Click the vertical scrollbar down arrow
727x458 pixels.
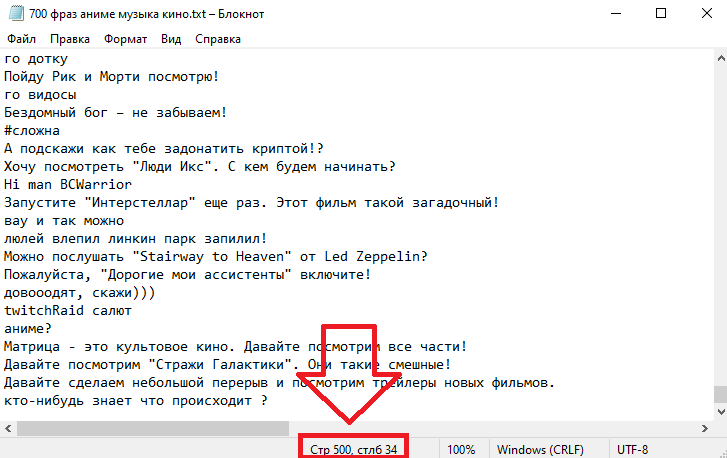click(721, 412)
